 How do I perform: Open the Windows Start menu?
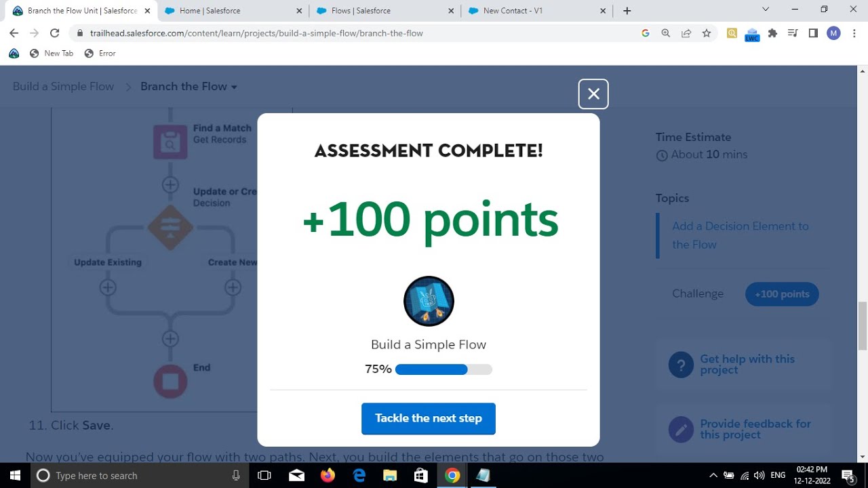pos(14,475)
